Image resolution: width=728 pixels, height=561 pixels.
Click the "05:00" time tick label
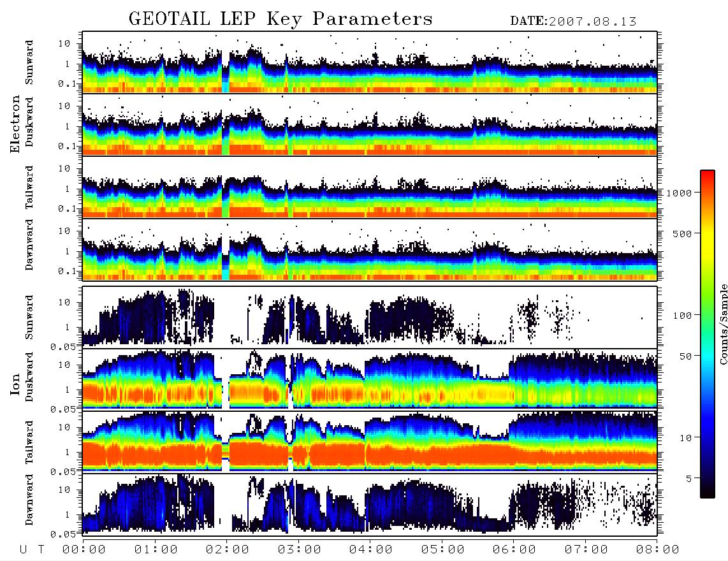pos(443,550)
